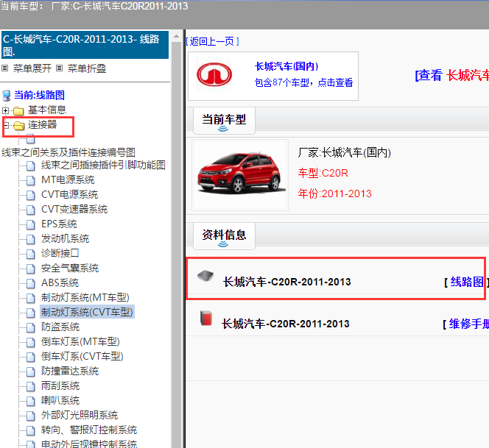This screenshot has height=448, width=489.
Task: Select MT电源系统 in the tree
Action: pyautogui.click(x=68, y=180)
